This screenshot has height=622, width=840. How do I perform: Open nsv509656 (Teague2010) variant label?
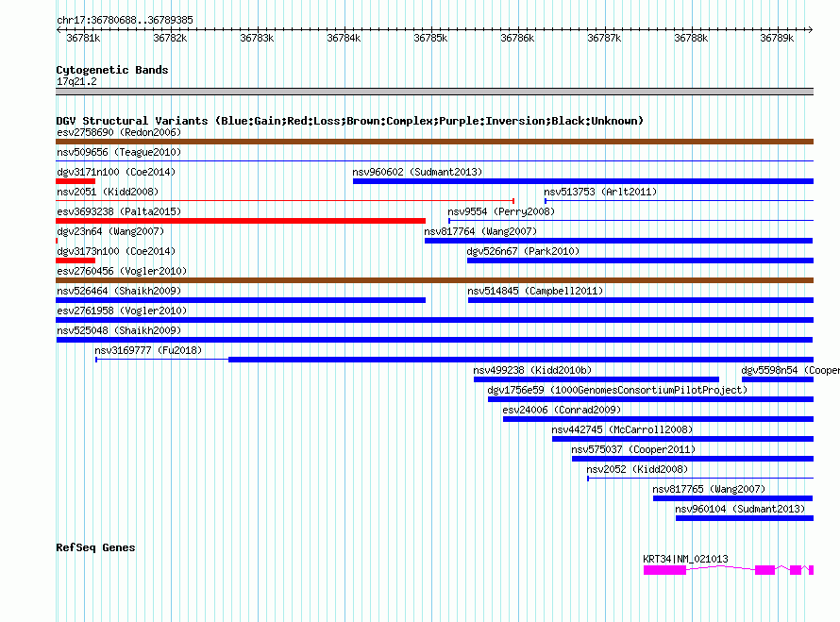[119, 152]
